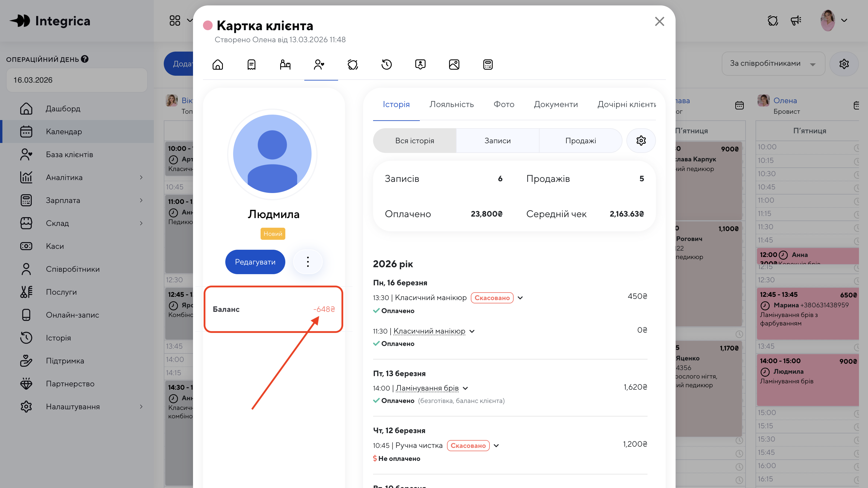
Task: Select the Записи history filter
Action: pos(497,141)
